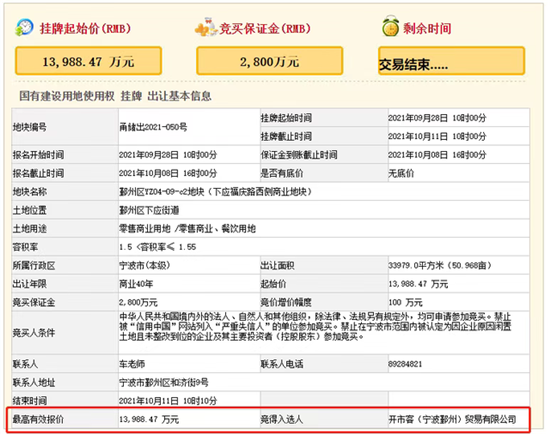Click the parcel number 甬储出2021-050号
550x434 pixels.
(x=153, y=127)
